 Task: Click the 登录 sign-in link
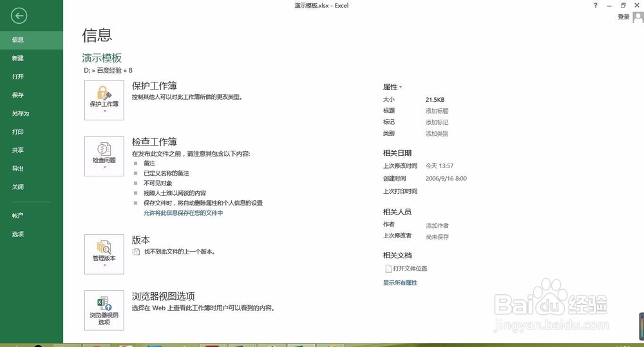[623, 17]
